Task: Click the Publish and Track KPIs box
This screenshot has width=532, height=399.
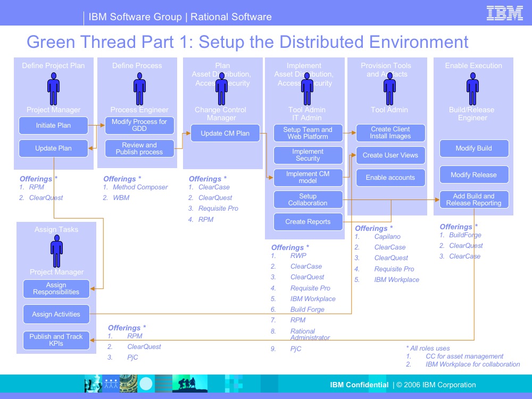Action: click(56, 340)
